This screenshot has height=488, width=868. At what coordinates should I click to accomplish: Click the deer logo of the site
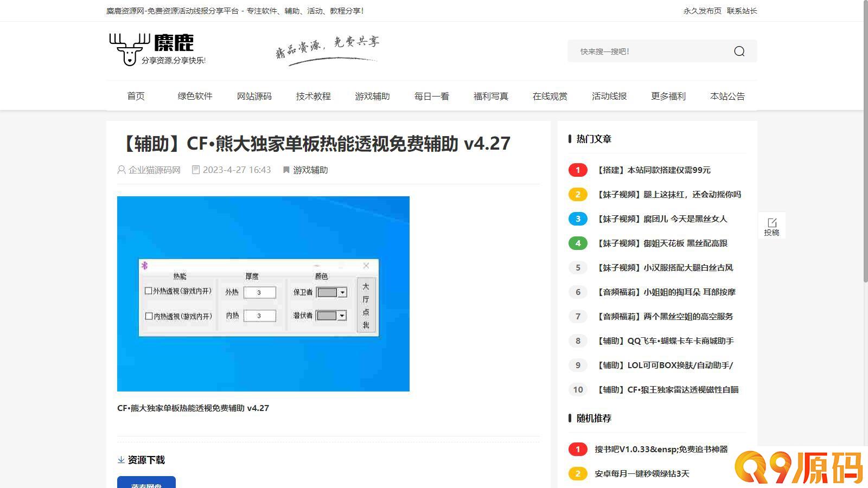coord(157,49)
